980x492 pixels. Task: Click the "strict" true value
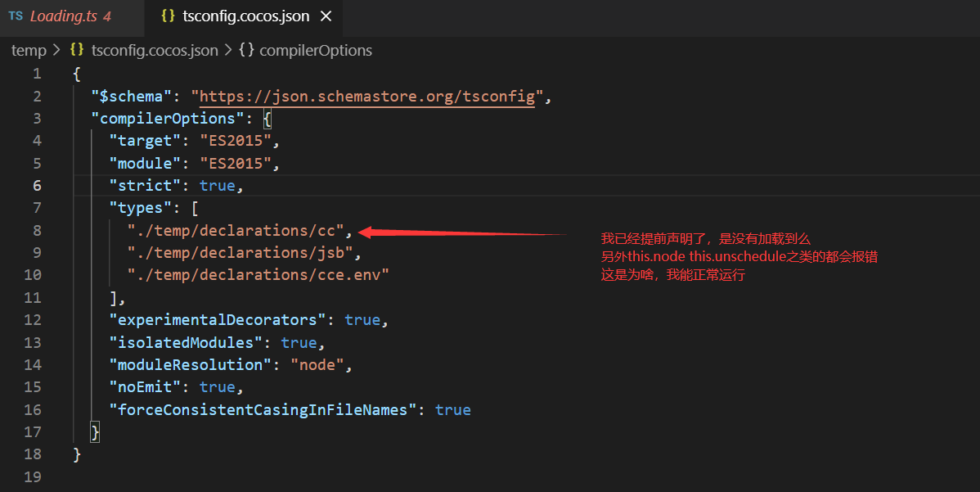coord(218,186)
